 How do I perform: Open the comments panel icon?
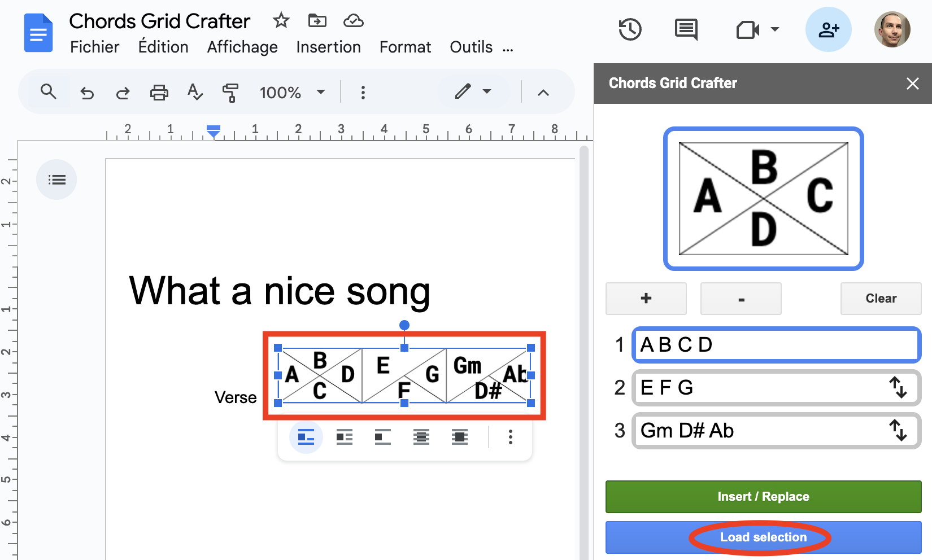click(686, 29)
